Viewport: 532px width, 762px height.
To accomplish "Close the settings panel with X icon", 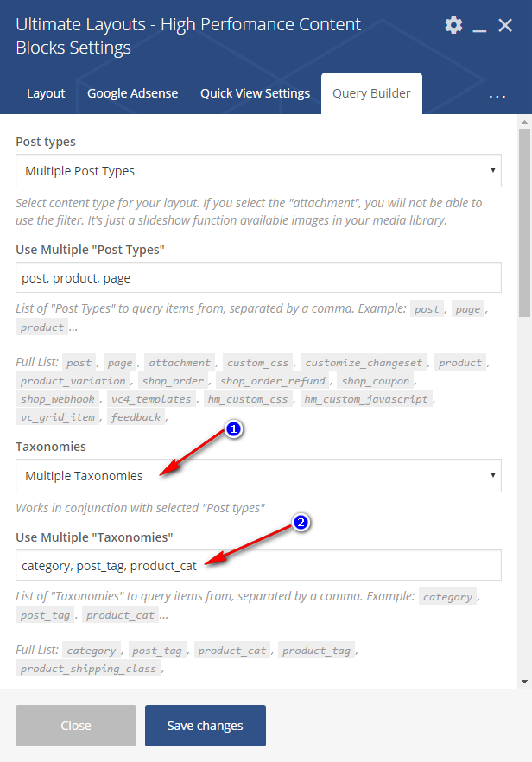I will pos(506,25).
